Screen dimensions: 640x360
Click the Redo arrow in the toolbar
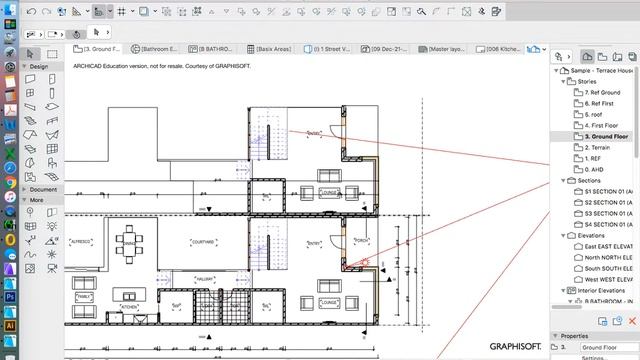(47, 11)
